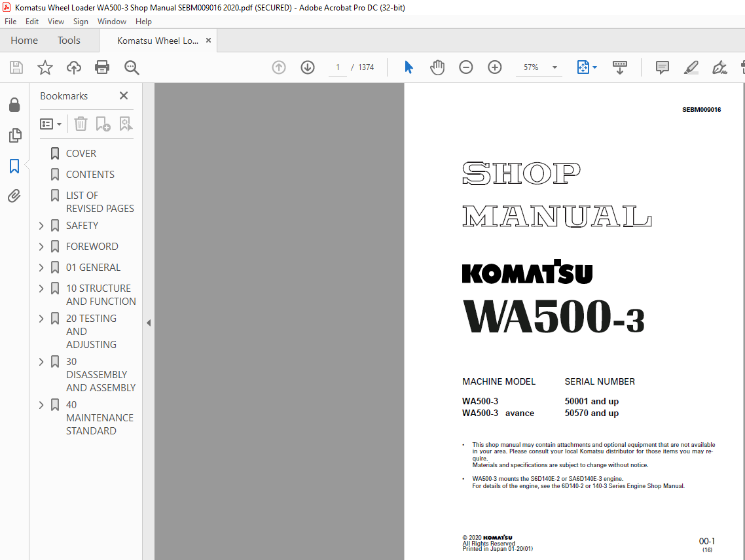Image resolution: width=745 pixels, height=560 pixels.
Task: Go to next page arrow
Action: click(x=308, y=67)
